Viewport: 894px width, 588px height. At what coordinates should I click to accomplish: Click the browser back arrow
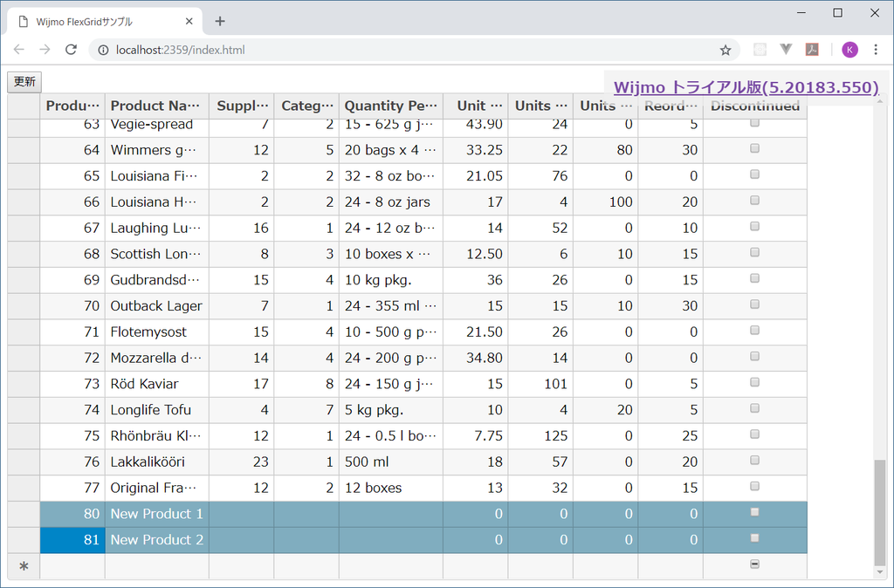(x=19, y=50)
